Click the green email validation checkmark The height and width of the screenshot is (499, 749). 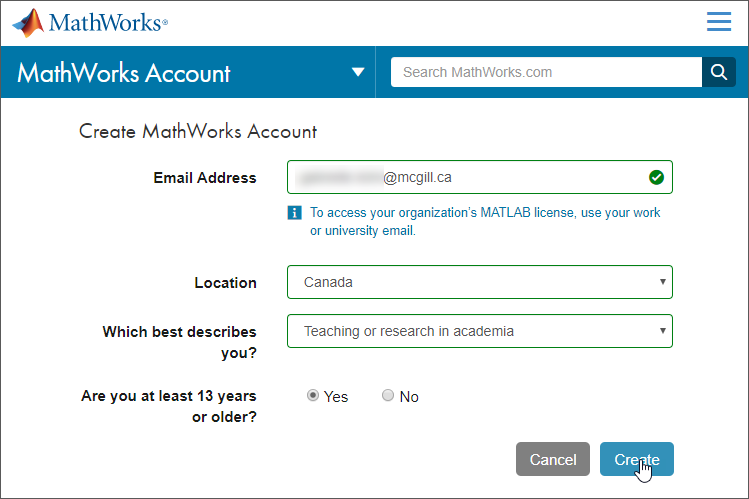656,177
